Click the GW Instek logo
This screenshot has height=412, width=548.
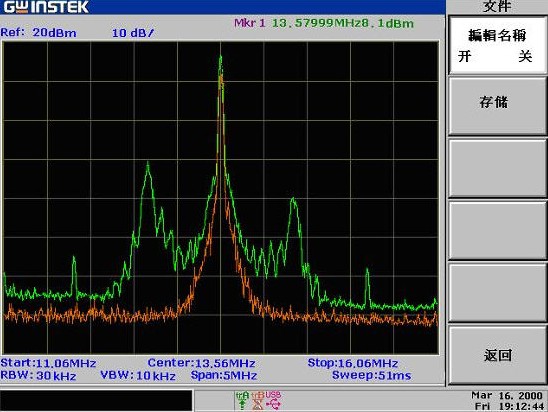point(46,7)
